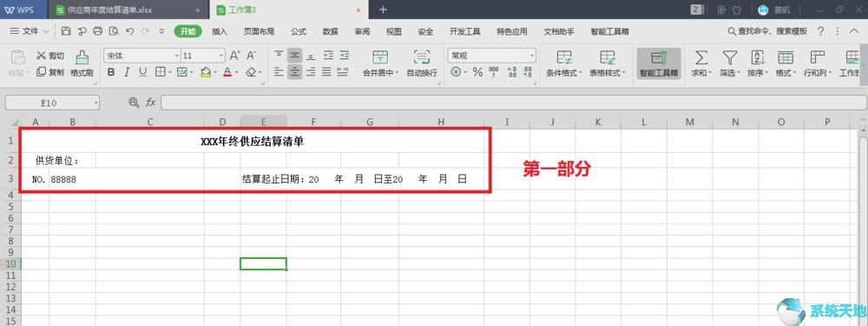Open the File (文件) menu
Screen dimensions: 868x326
coord(30,31)
